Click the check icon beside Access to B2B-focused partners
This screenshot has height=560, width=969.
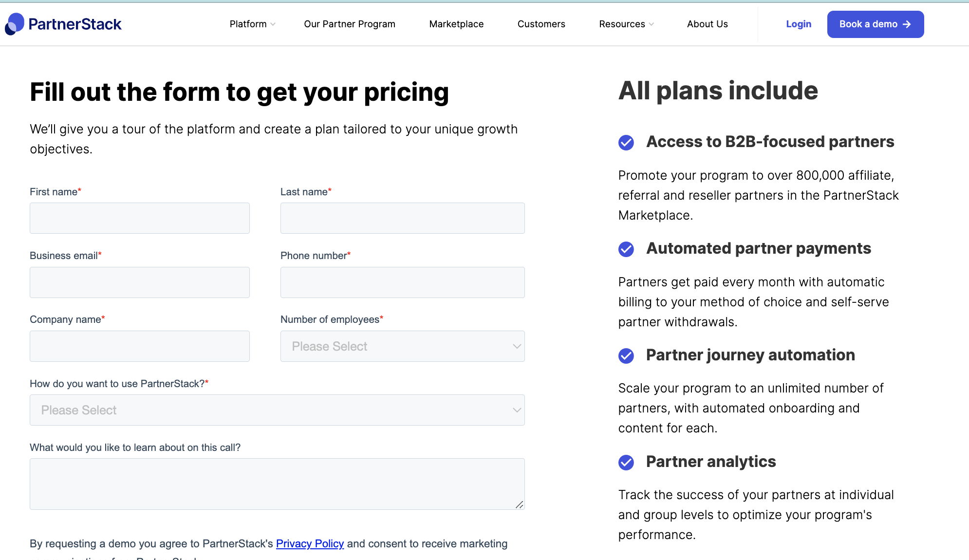point(626,143)
